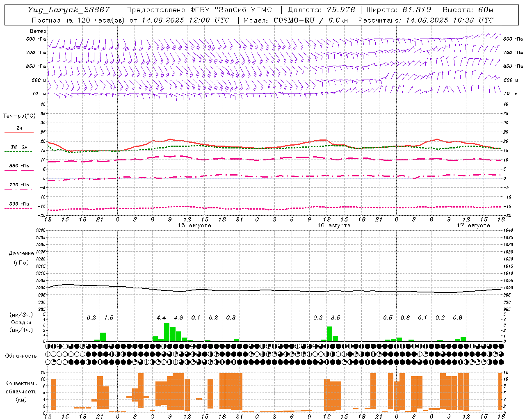Click the 4.8 precipitation total
Viewport: 525px width, 420px height.
click(178, 318)
